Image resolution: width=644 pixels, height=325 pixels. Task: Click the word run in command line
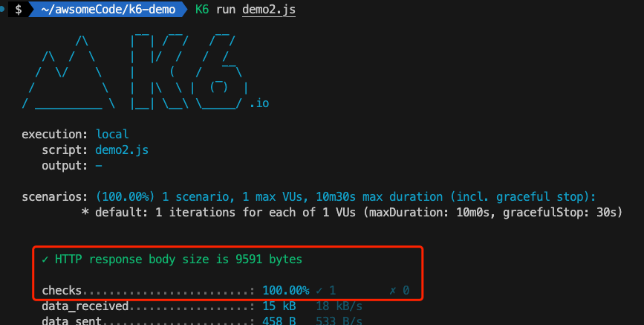pos(226,9)
